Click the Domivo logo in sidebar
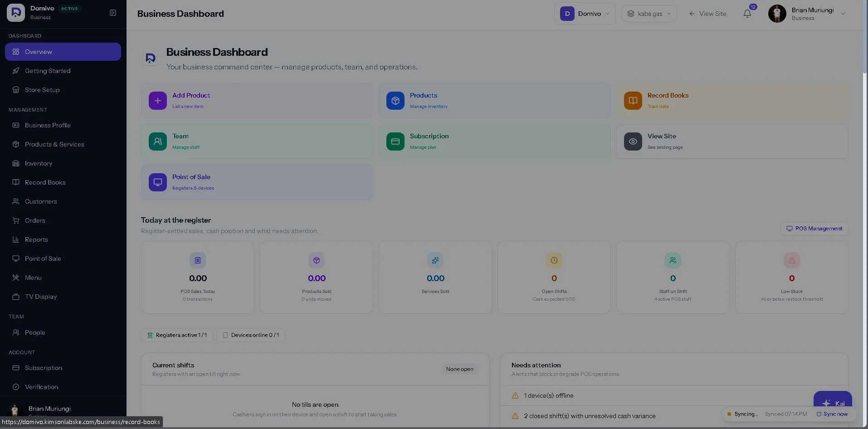 16,13
